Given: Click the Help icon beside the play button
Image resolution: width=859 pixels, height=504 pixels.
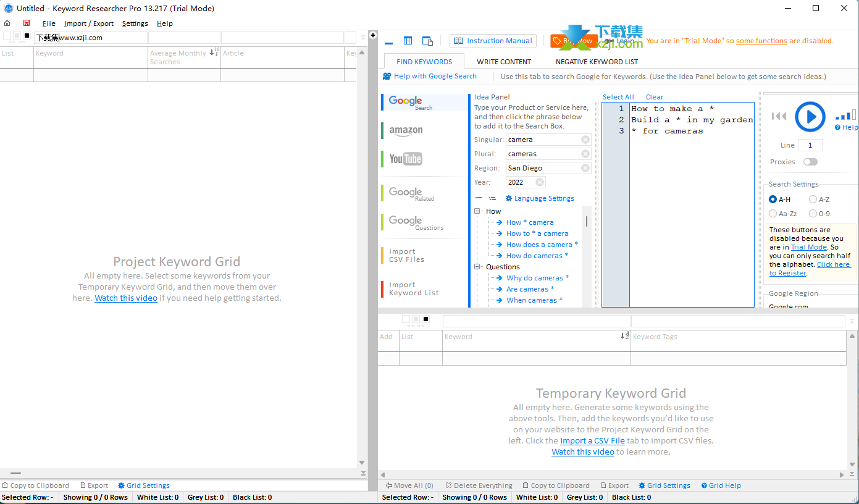Looking at the screenshot, I should (x=846, y=127).
